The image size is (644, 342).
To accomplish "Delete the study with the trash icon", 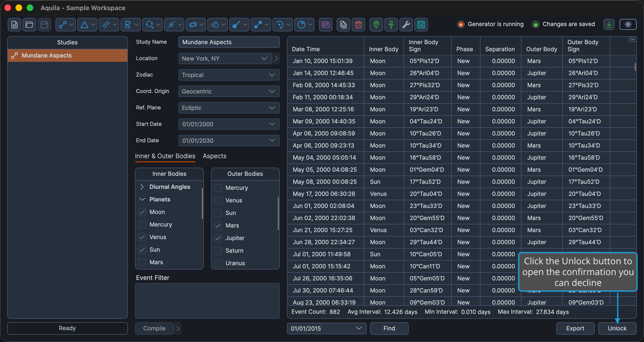I will [358, 25].
